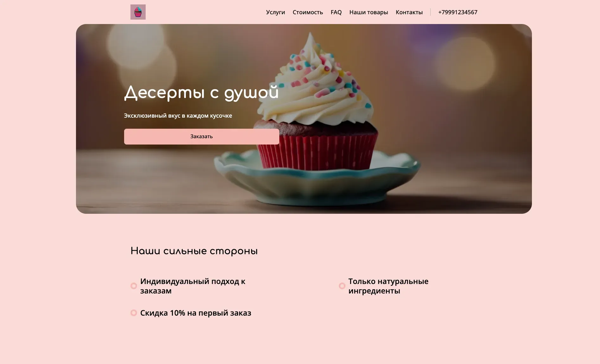Click bullet icon next to Индивидуальный подход
Viewport: 600px width, 364px height.
pyautogui.click(x=134, y=286)
